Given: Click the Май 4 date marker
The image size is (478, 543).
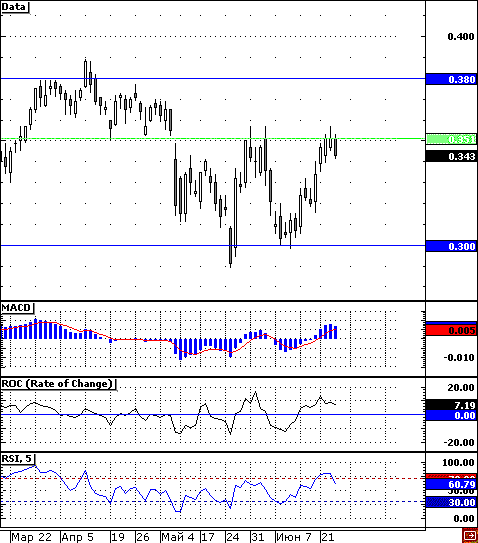Looking at the screenshot, I should (x=178, y=537).
